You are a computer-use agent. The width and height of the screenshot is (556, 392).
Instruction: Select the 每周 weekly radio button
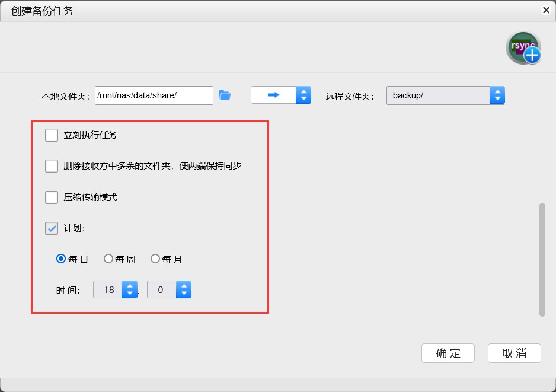pyautogui.click(x=108, y=259)
